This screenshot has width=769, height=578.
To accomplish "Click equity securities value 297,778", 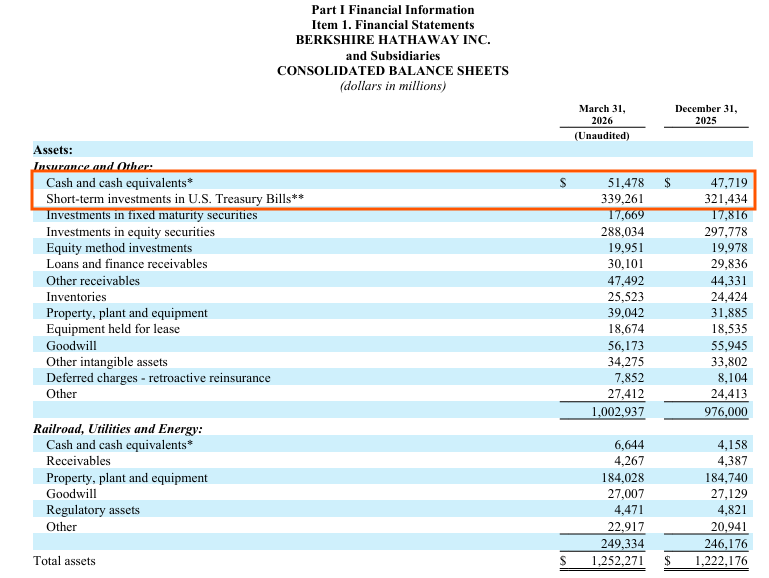I will (726, 231).
